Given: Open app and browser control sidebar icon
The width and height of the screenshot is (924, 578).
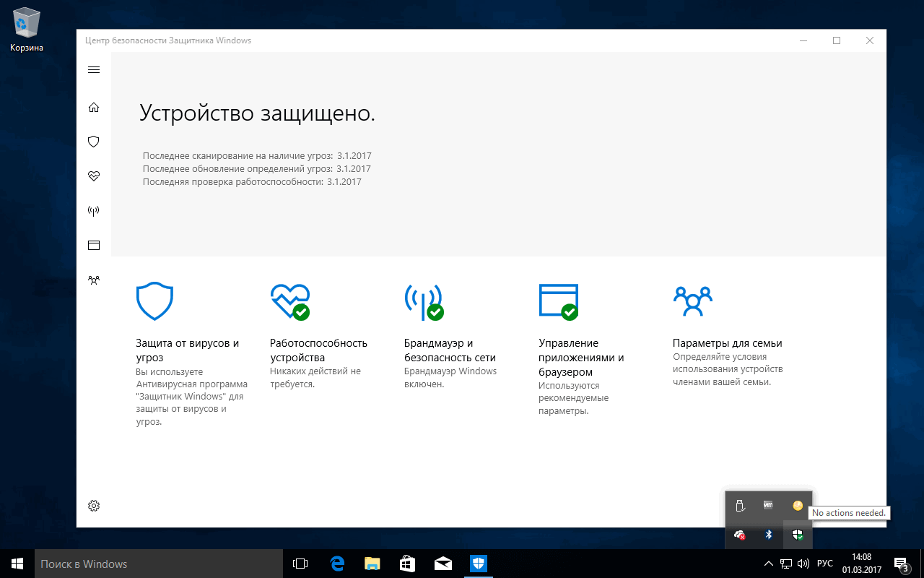Looking at the screenshot, I should tap(93, 245).
